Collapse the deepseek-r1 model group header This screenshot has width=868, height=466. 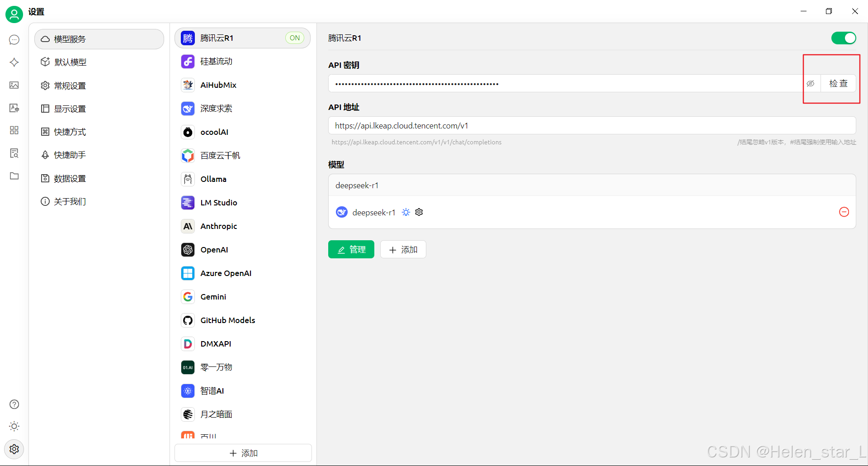tap(592, 185)
